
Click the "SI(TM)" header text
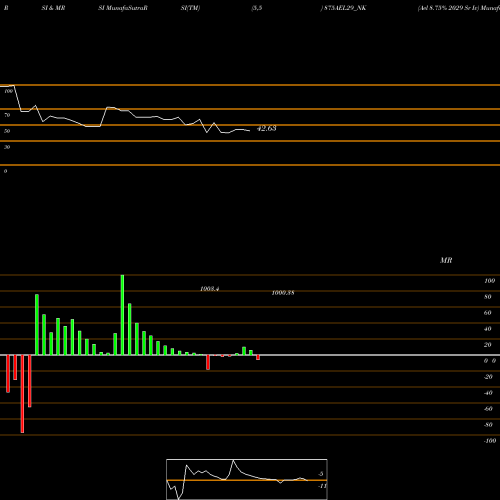pyautogui.click(x=190, y=8)
